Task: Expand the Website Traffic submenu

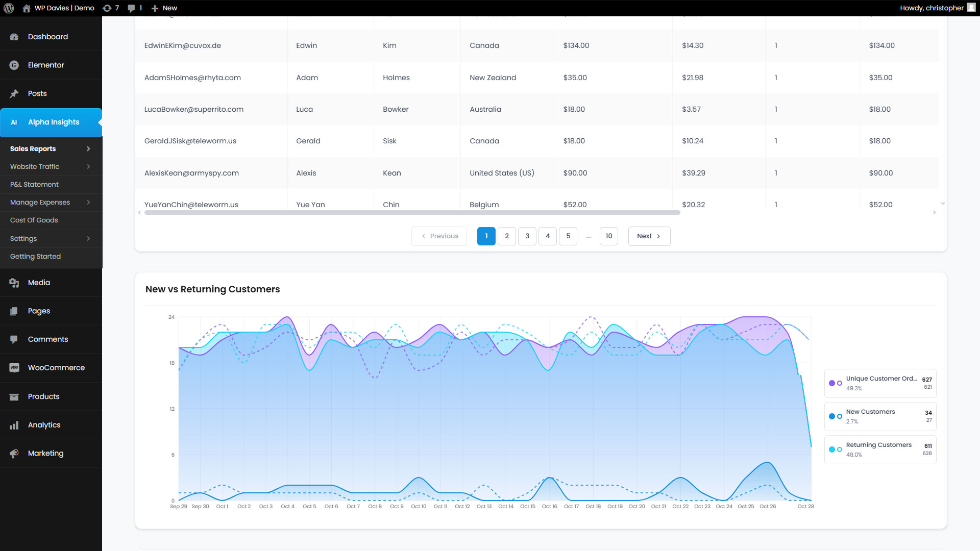Action: 88,167
